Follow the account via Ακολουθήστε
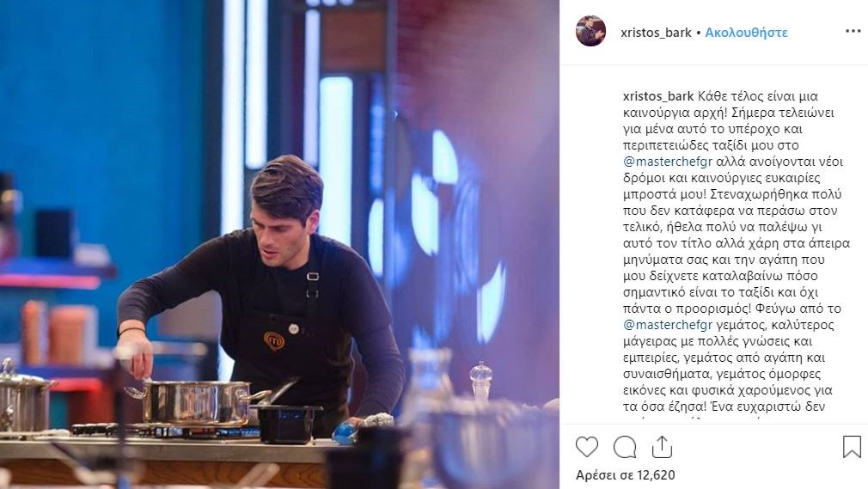The height and width of the screenshot is (489, 868). tap(746, 33)
